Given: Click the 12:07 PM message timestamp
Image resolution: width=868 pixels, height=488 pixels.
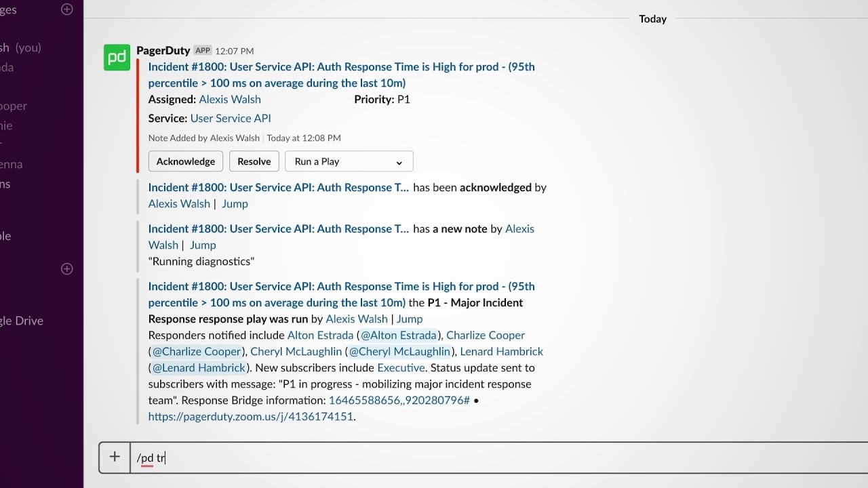Looking at the screenshot, I should pos(235,51).
